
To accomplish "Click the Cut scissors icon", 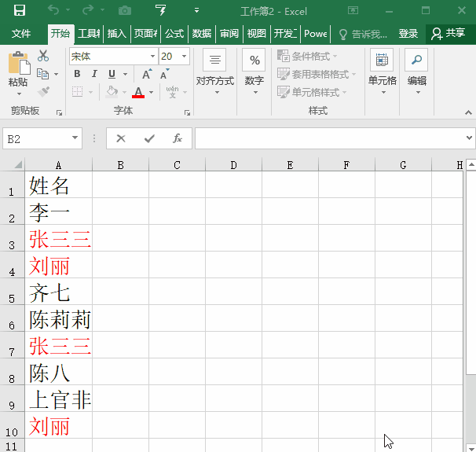I will (x=43, y=56).
